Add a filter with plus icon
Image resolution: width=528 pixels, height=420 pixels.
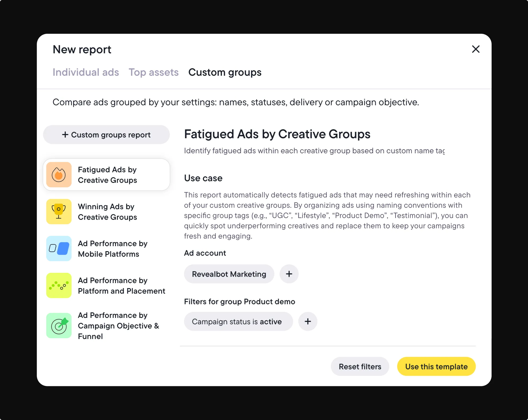[308, 321]
